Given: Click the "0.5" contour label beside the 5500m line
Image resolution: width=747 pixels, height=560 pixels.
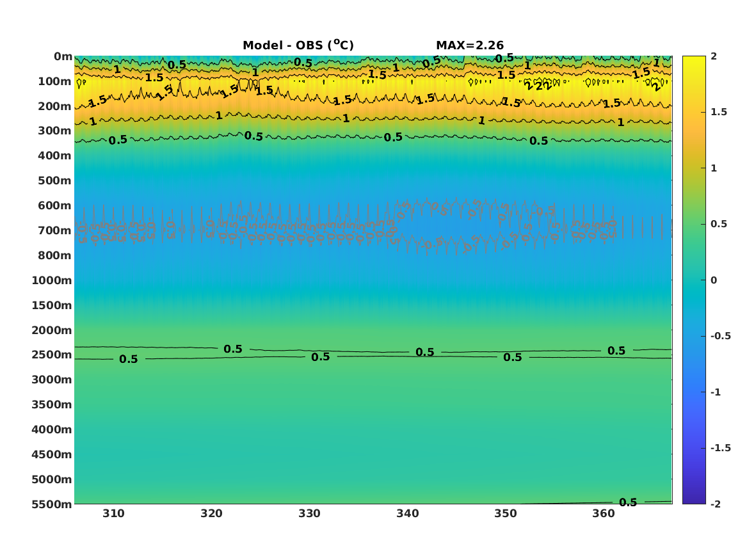Looking at the screenshot, I should point(628,502).
